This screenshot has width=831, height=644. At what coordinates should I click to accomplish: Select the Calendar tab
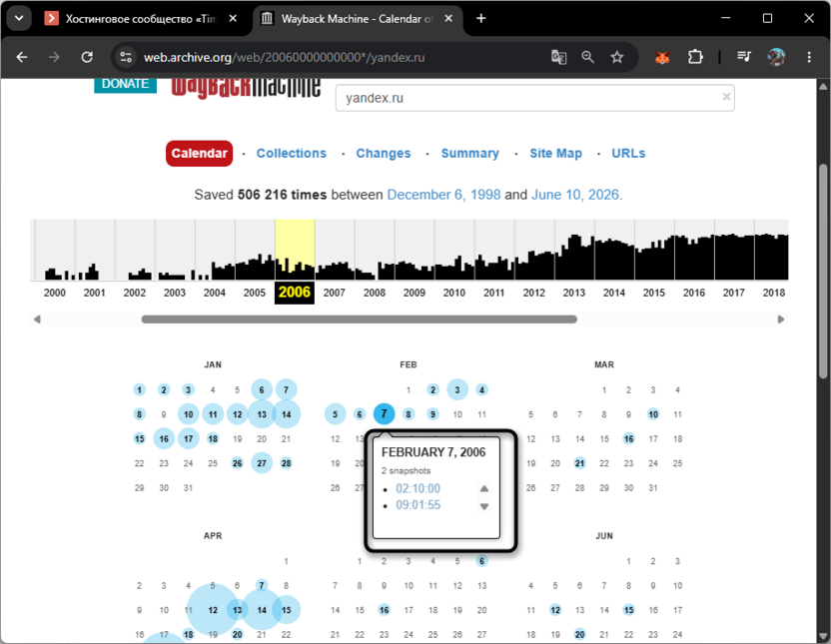[200, 153]
